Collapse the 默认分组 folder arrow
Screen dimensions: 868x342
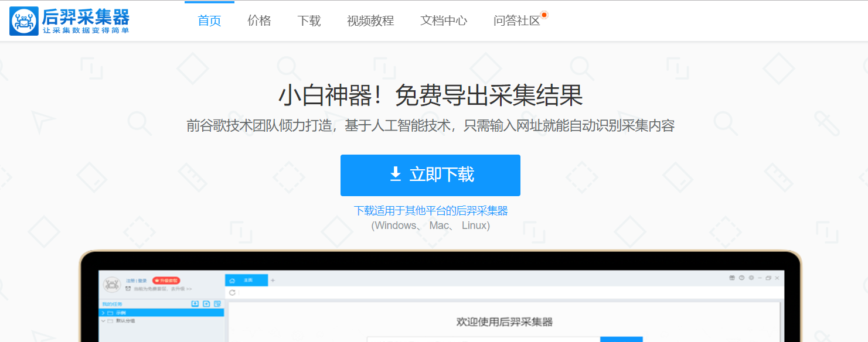[x=103, y=321]
